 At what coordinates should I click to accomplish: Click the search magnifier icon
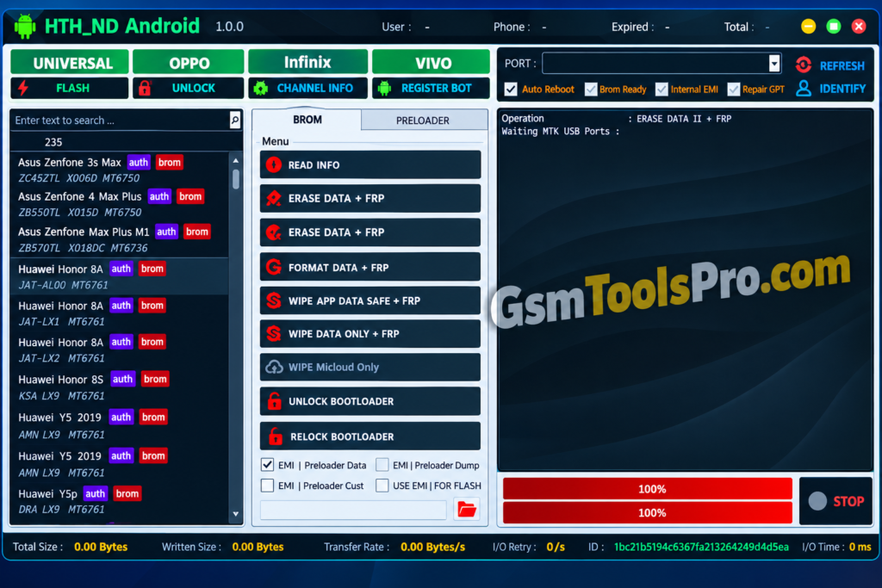tap(234, 119)
